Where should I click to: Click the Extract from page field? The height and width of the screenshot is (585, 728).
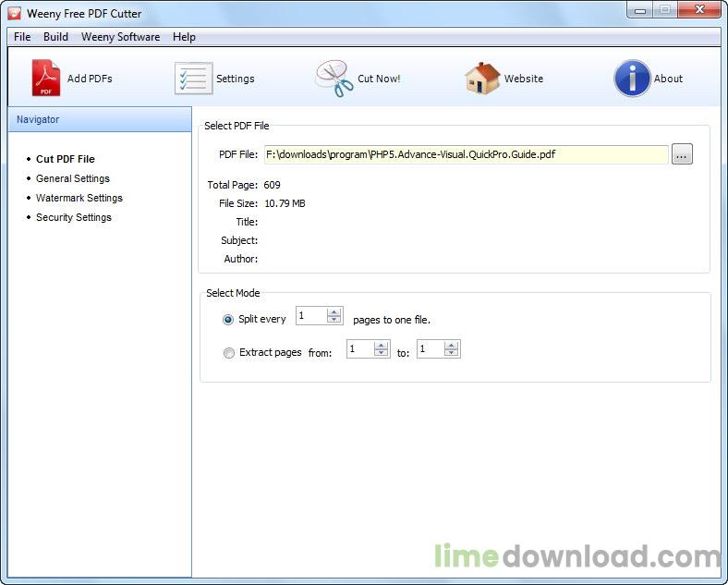[360, 349]
